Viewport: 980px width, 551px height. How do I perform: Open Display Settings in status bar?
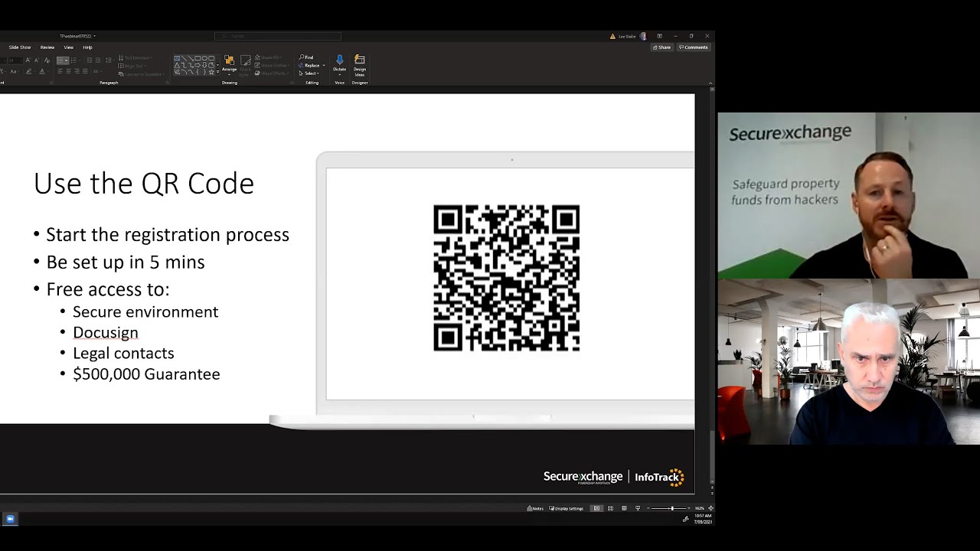tap(567, 508)
